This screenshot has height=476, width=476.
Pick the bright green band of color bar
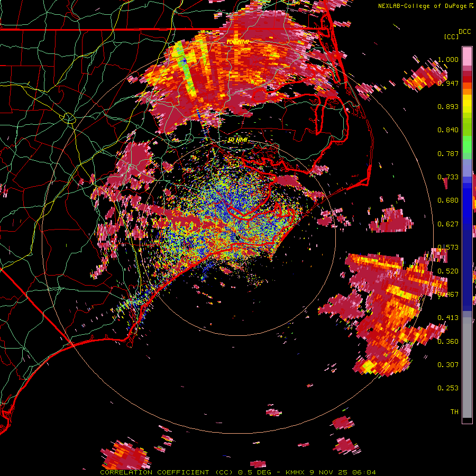pos(467,144)
